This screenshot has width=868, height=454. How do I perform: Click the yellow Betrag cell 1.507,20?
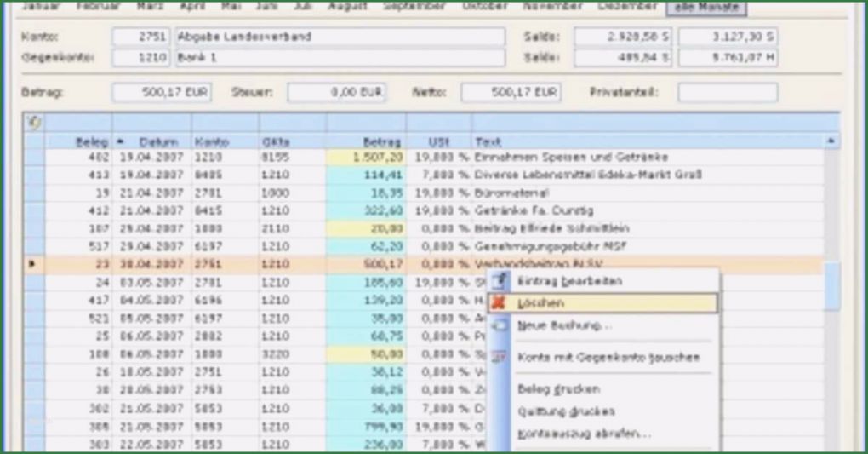366,158
